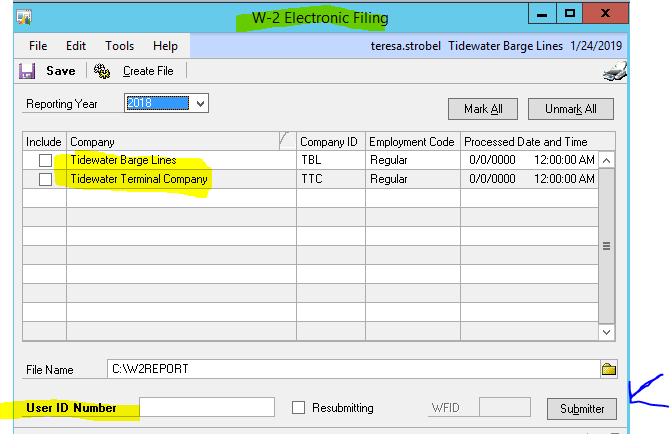Open the Help menu
The height and width of the screenshot is (434, 669).
[165, 46]
